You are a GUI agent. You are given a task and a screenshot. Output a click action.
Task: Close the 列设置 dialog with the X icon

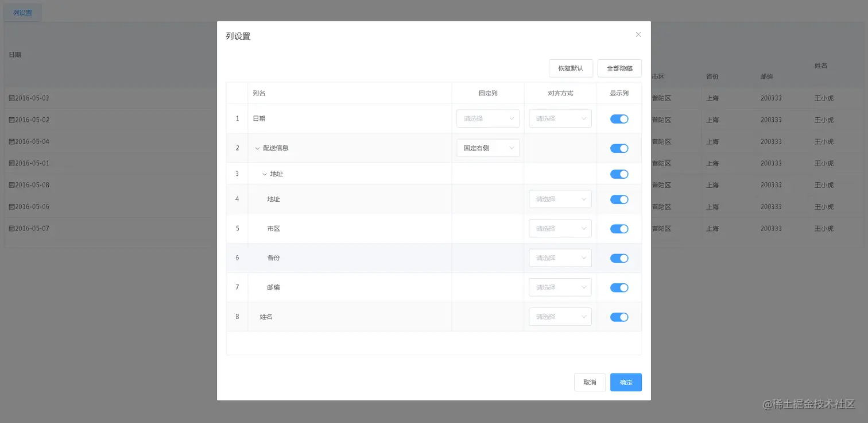click(638, 34)
